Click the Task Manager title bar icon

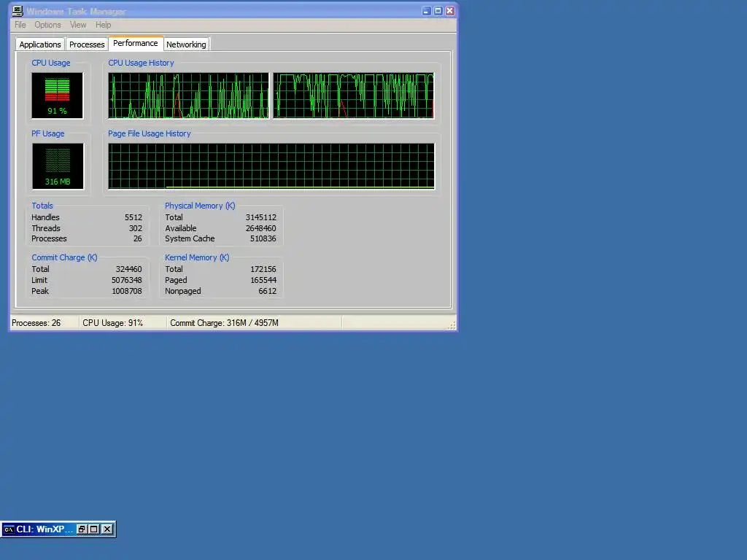18,11
